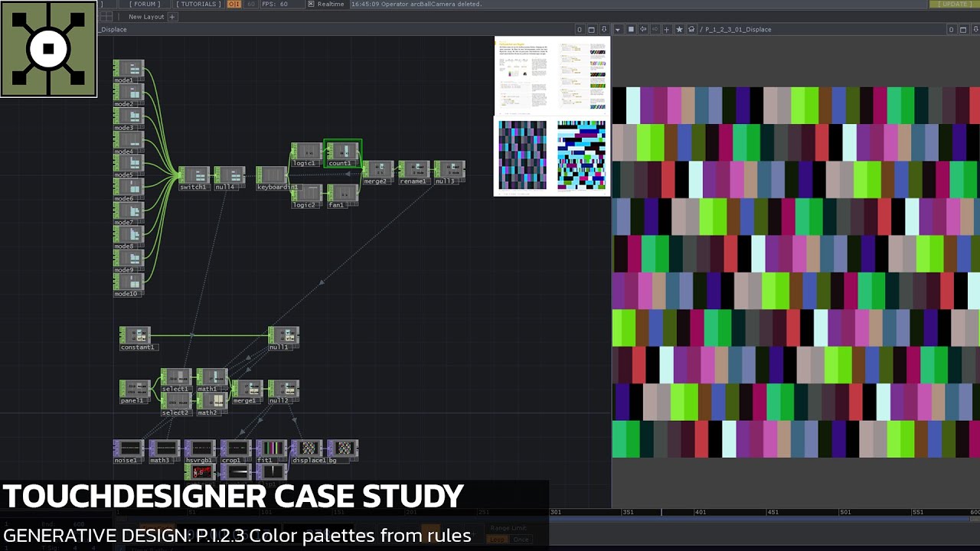Open the TUTORIALS link
The image size is (980, 551).
pyautogui.click(x=198, y=4)
